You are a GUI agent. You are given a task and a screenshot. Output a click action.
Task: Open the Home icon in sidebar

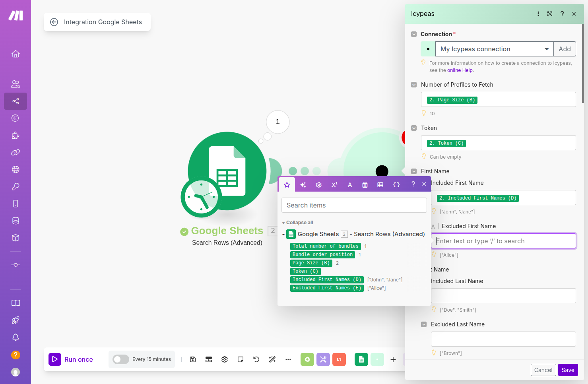pyautogui.click(x=16, y=54)
